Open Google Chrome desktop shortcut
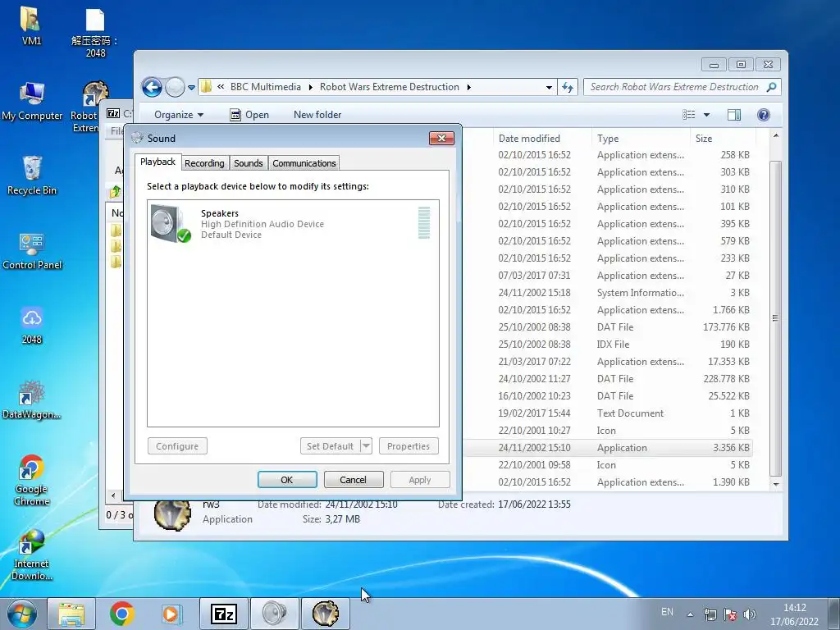Screen dimensions: 840x630 pos(32,481)
